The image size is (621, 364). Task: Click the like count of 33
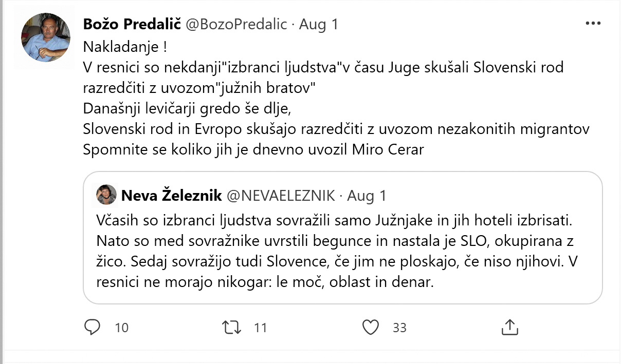coord(399,328)
